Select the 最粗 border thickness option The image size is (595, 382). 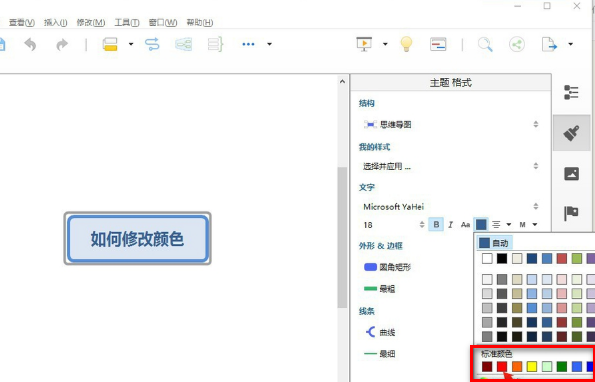(x=379, y=289)
